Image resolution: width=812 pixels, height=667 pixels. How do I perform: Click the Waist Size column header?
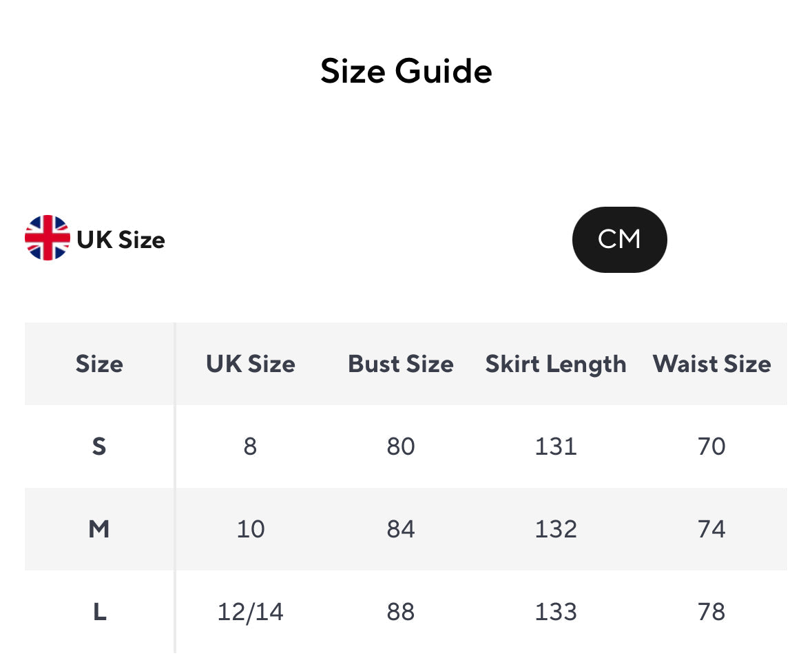(711, 364)
